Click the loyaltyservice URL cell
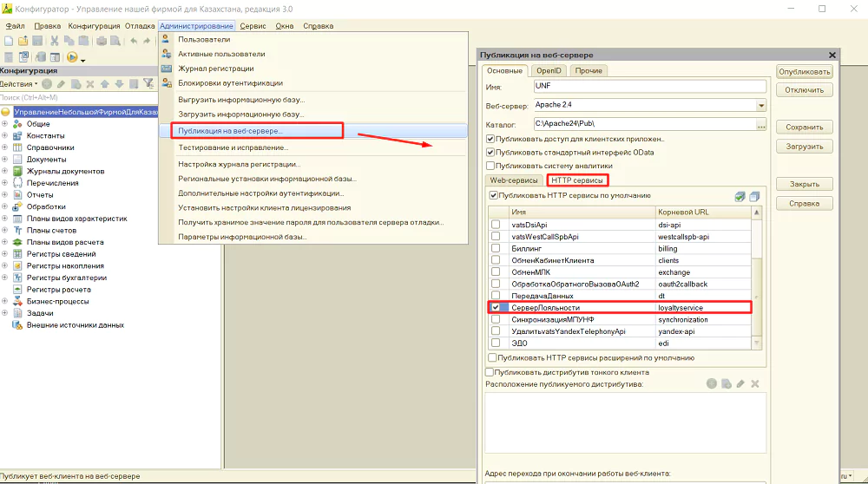 703,308
